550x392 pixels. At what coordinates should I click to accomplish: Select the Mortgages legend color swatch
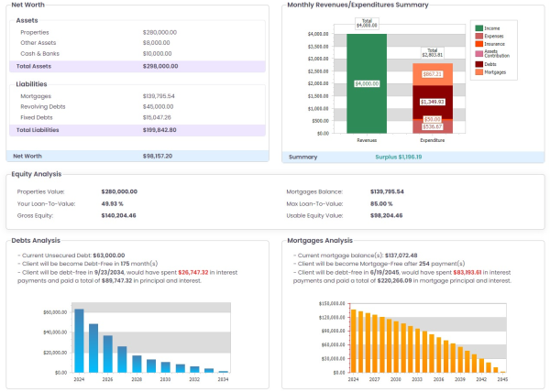coord(478,72)
